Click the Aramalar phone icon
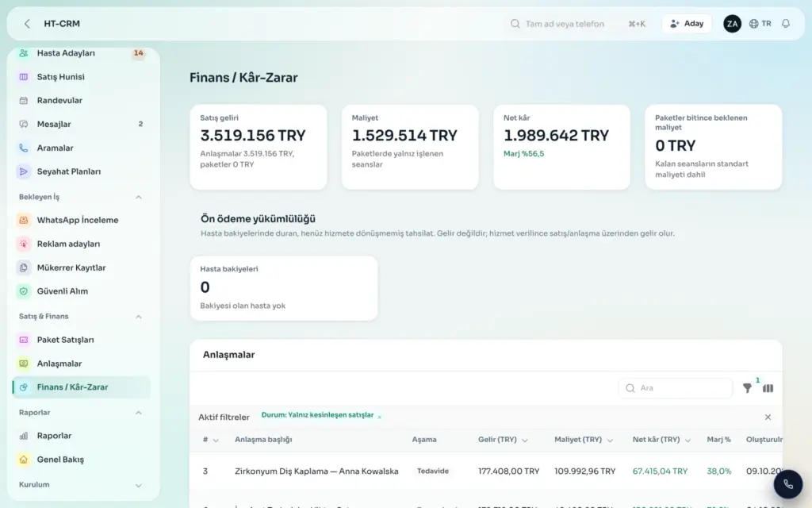Screen dimensions: 812x508 (23, 148)
